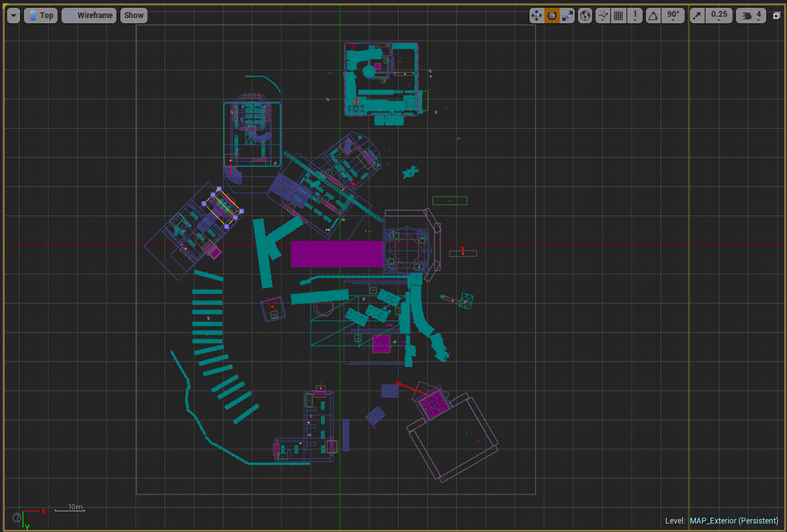Open the 0.25 scale snap value dropdown

pos(719,16)
